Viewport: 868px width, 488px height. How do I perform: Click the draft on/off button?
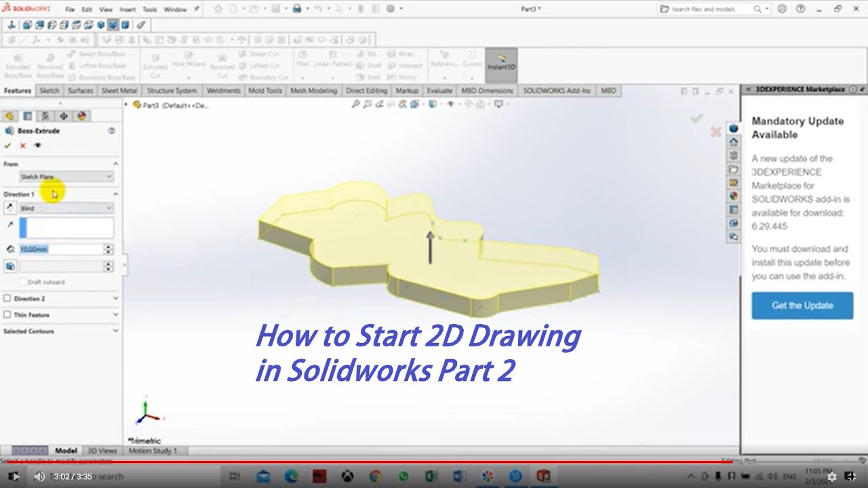click(9, 266)
